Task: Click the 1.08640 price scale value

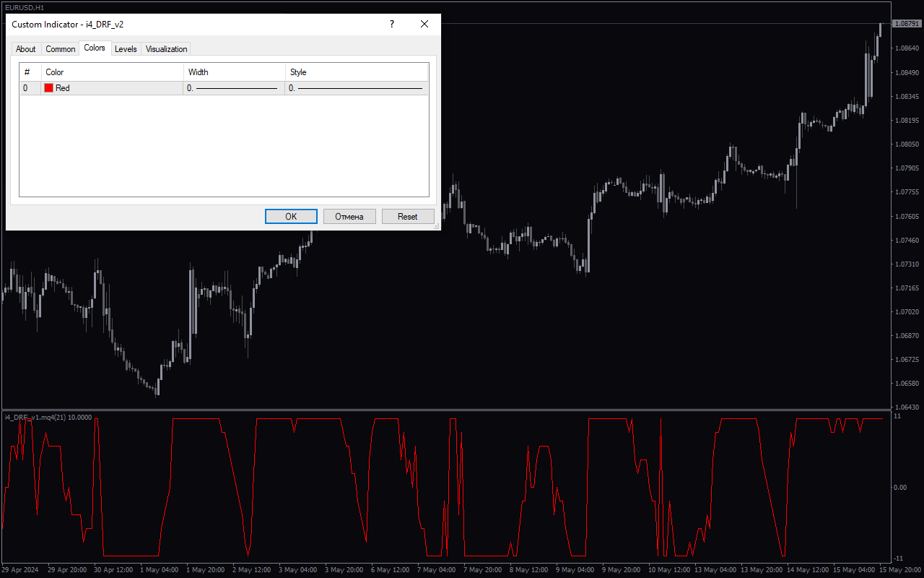Action: pyautogui.click(x=907, y=48)
